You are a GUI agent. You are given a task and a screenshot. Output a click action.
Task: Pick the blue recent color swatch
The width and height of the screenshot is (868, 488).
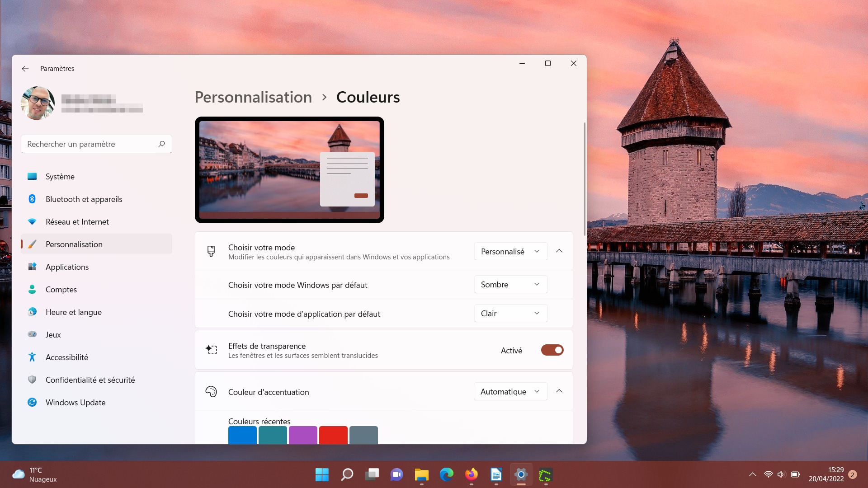click(242, 435)
